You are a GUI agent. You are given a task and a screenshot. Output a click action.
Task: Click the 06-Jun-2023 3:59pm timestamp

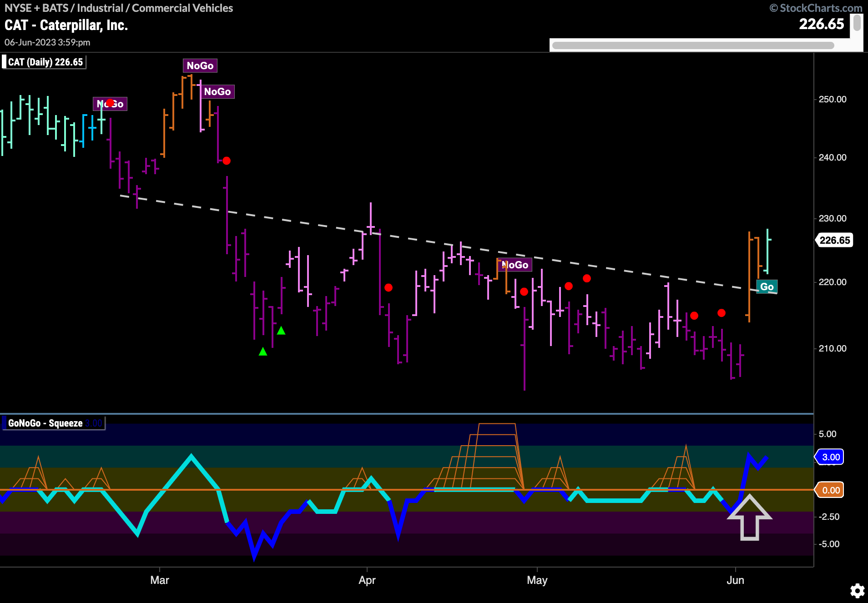[47, 42]
